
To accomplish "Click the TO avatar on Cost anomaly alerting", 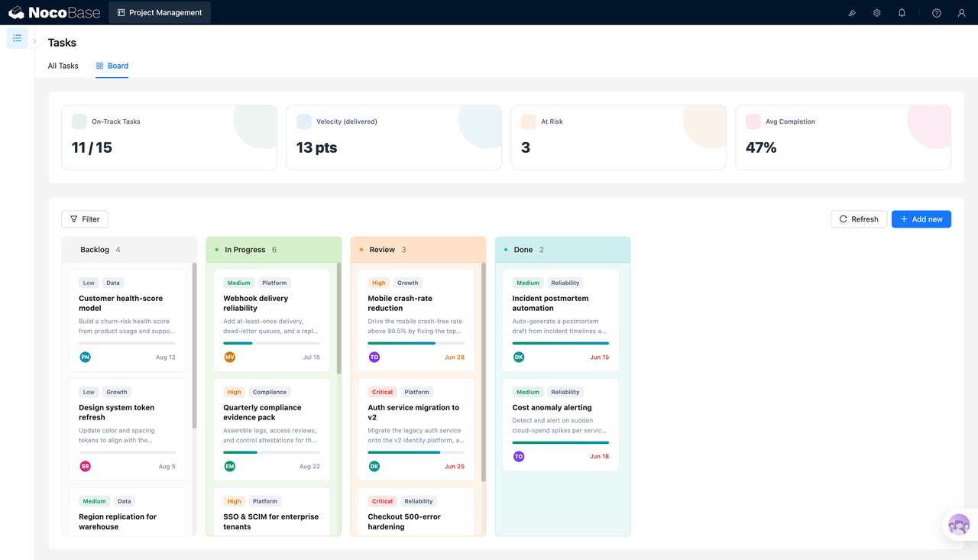I will pos(518,456).
